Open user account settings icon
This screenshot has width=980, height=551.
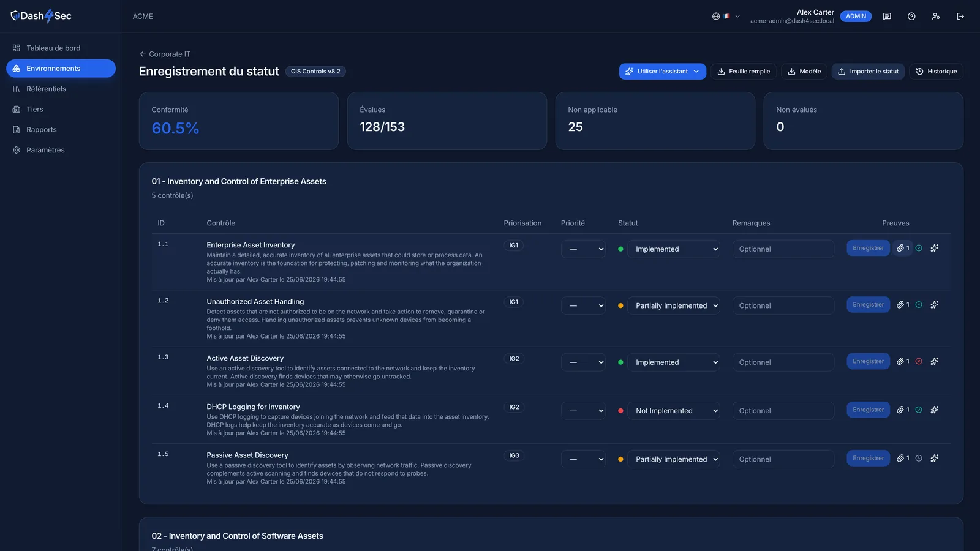point(936,17)
